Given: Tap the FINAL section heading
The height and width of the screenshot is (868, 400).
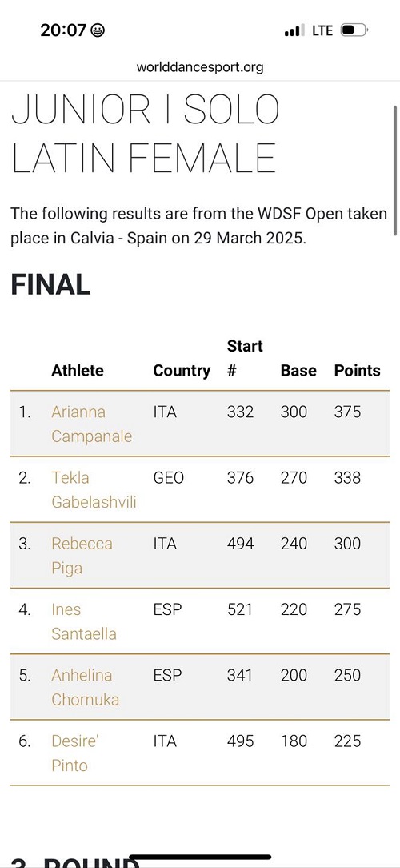Looking at the screenshot, I should 50,285.
